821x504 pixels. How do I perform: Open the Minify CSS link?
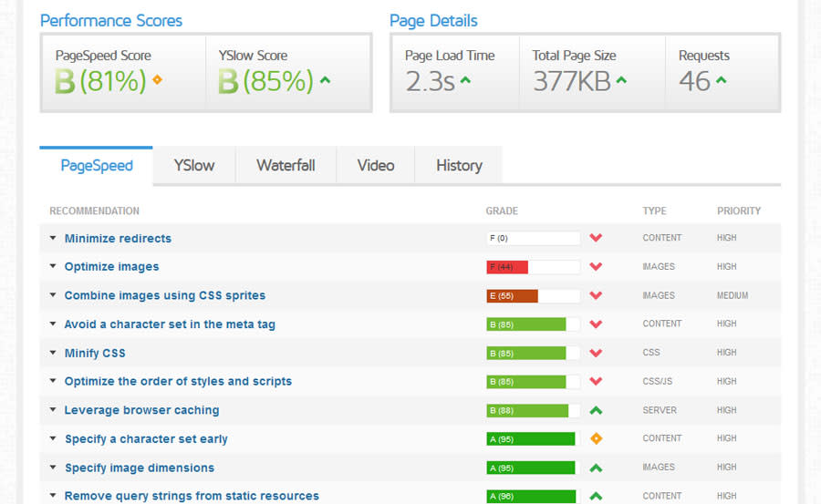95,353
